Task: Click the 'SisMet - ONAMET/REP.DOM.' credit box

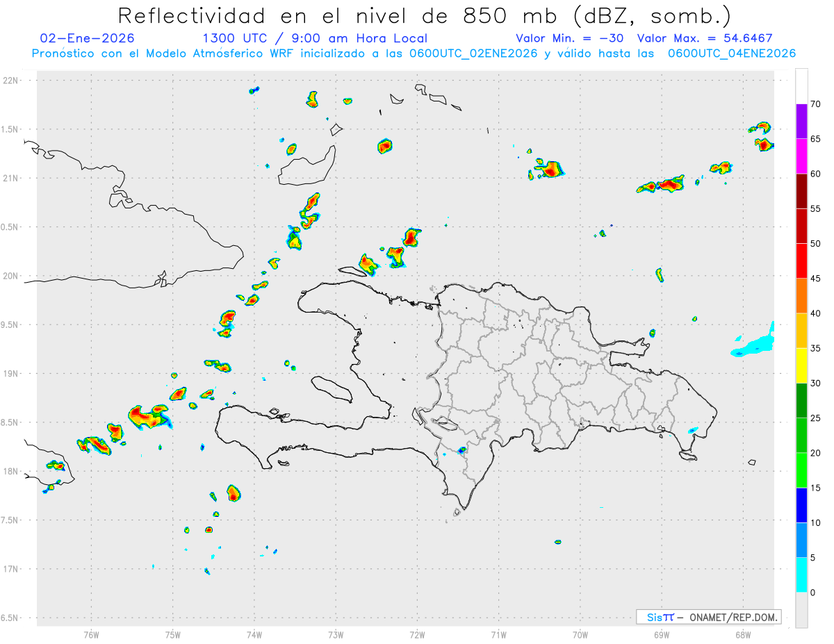Action: click(708, 617)
